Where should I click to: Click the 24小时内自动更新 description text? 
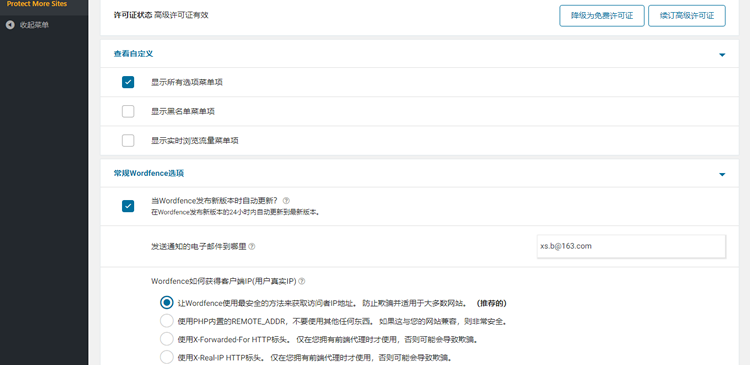pyautogui.click(x=235, y=212)
